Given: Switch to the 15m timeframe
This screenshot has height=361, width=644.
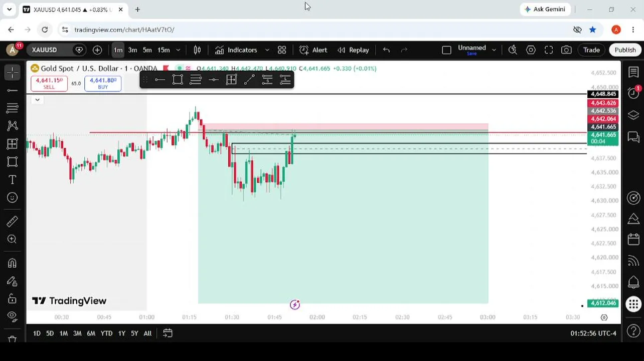Looking at the screenshot, I should coord(164,50).
